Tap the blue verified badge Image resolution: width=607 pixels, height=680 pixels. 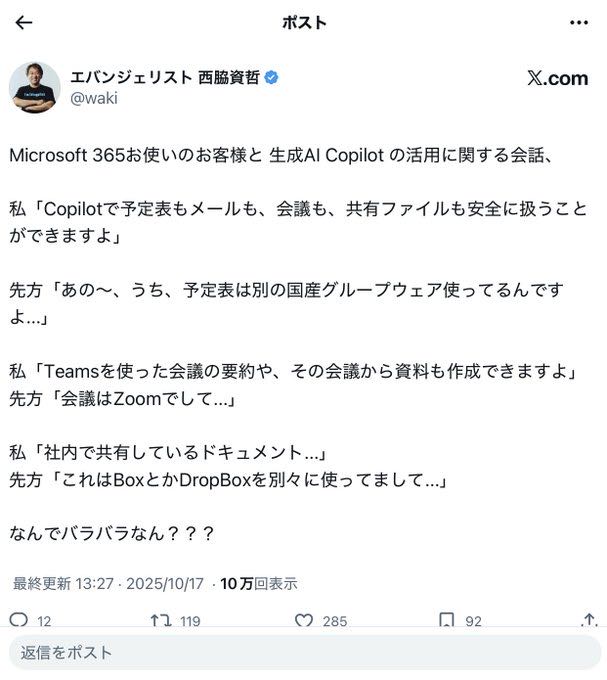pos(271,78)
